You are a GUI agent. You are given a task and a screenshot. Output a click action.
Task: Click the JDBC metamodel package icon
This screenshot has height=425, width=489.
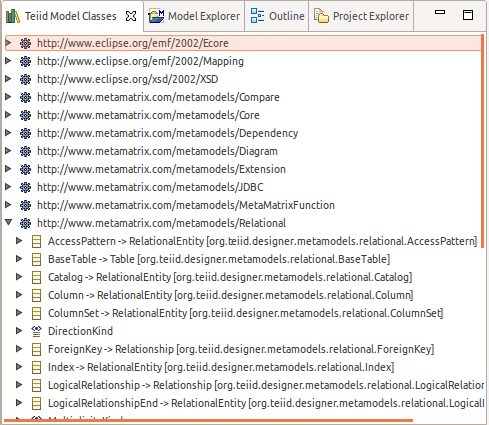coord(25,187)
